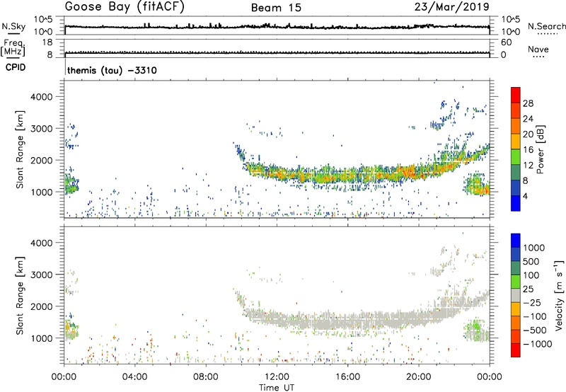Click the Slant Range label of the power panel
The height and width of the screenshot is (392, 566).
pos(20,149)
